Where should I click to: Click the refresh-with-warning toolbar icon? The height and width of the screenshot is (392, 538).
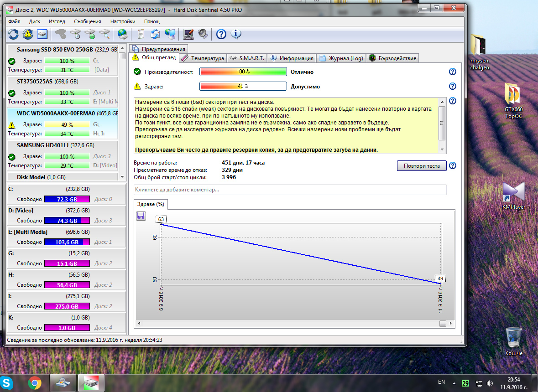28,34
